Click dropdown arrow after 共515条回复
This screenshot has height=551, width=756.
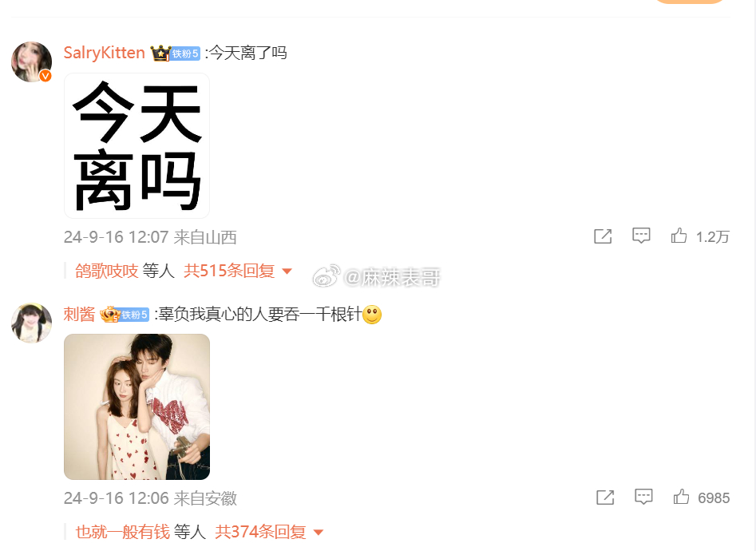[x=287, y=272]
